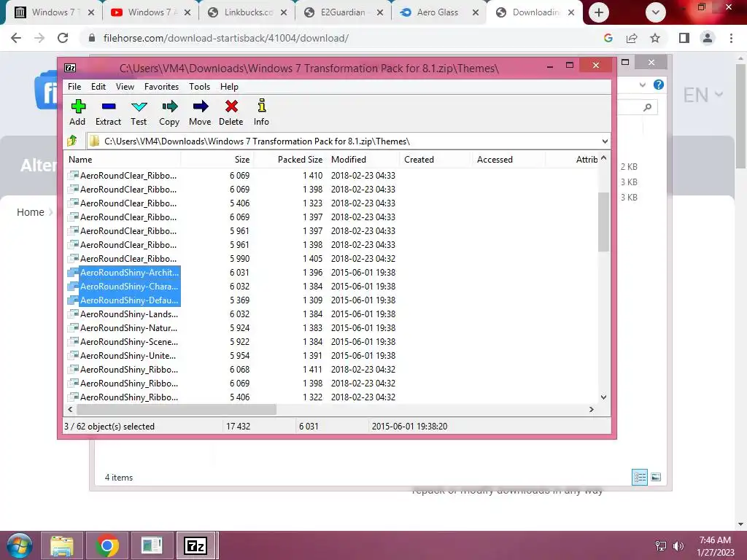Open File Explorer from taskbar

tap(62, 545)
